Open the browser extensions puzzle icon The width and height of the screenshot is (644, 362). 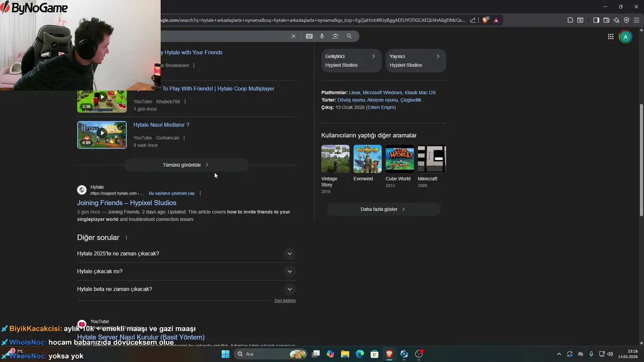coord(570,20)
